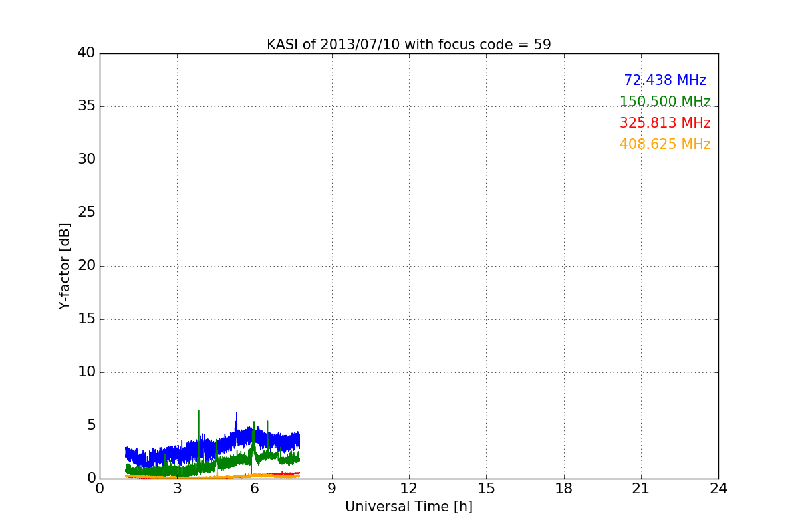Click the 'Y-factor [dB]' axis label
Image resolution: width=798 pixels, height=532 pixels.
[65, 266]
